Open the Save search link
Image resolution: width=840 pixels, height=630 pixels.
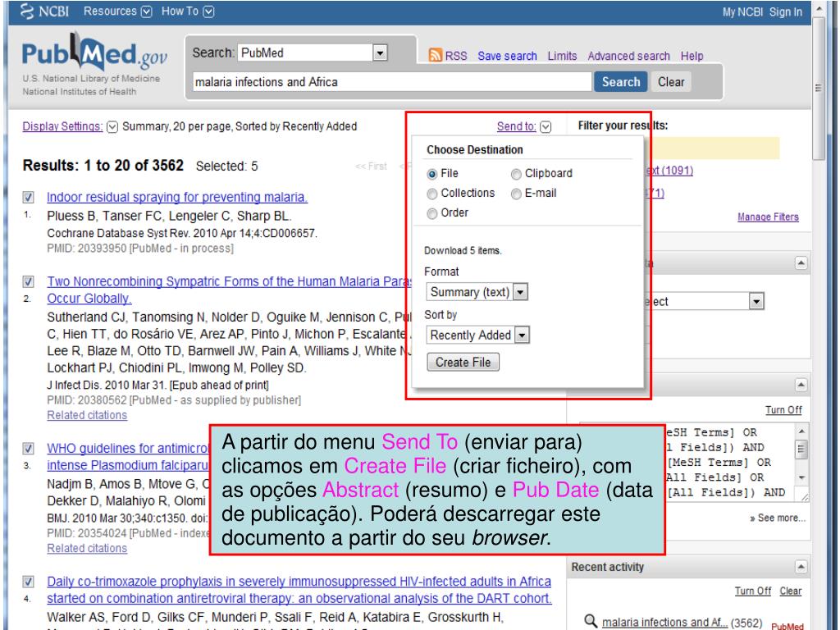pyautogui.click(x=507, y=56)
